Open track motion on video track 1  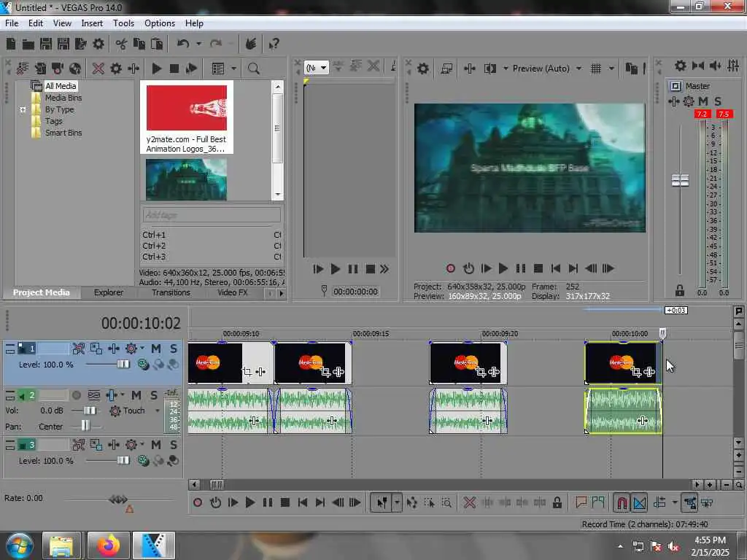[x=96, y=349]
